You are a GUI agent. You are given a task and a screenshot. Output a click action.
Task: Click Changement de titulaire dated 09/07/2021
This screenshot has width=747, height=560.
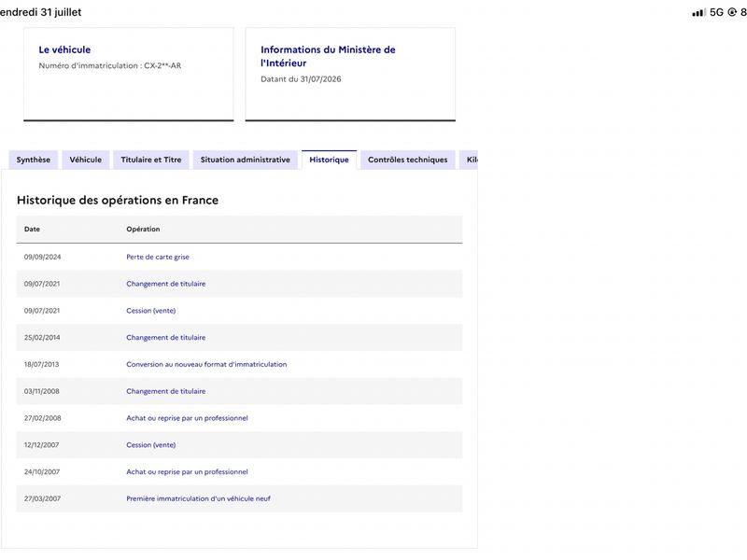pyautogui.click(x=166, y=284)
